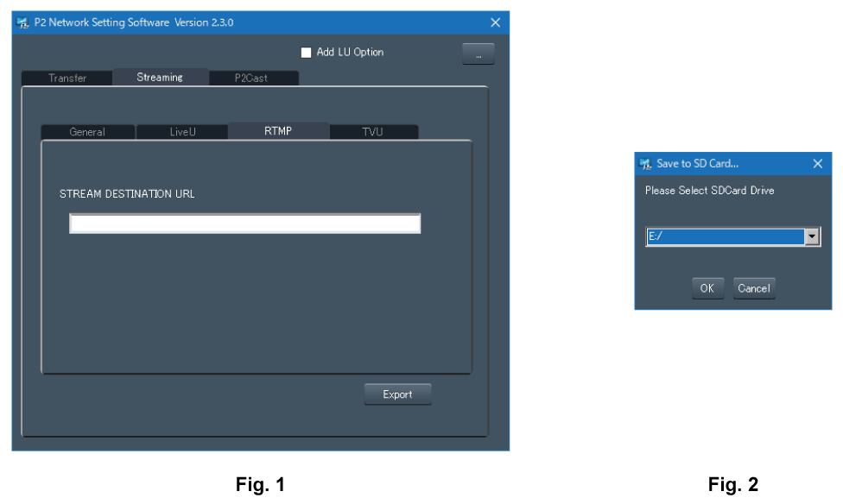The height and width of the screenshot is (504, 843).
Task: Close the P2 Network Setting Software window
Action: [495, 22]
